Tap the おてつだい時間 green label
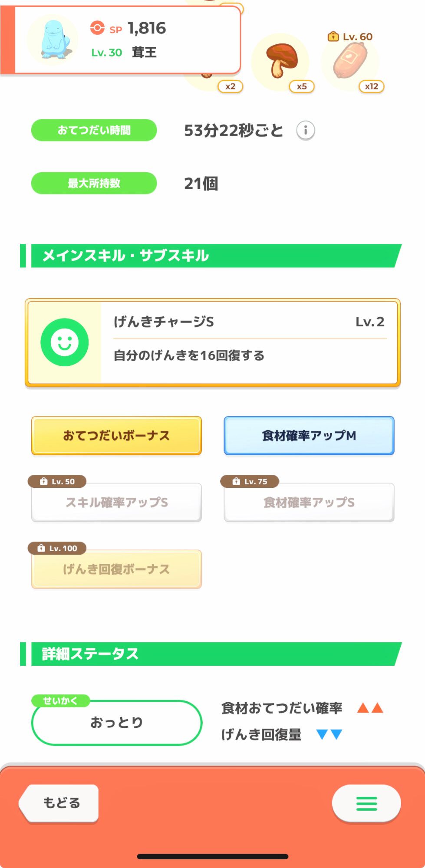 (x=94, y=130)
